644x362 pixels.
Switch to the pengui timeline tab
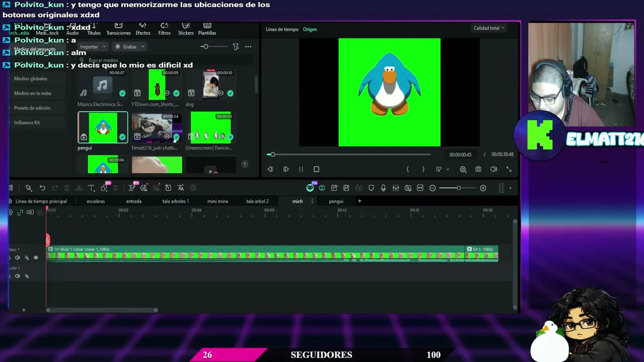(x=336, y=202)
